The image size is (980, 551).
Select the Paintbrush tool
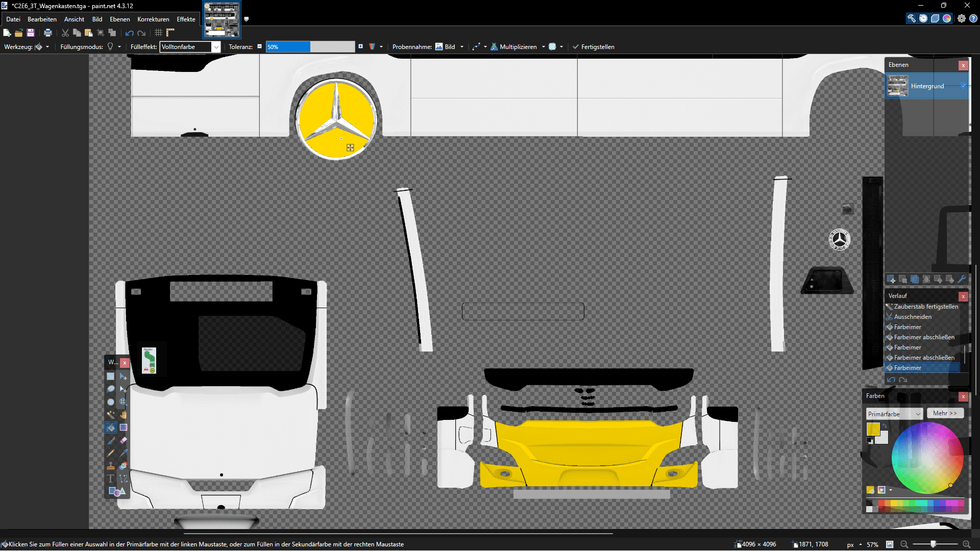(x=111, y=440)
